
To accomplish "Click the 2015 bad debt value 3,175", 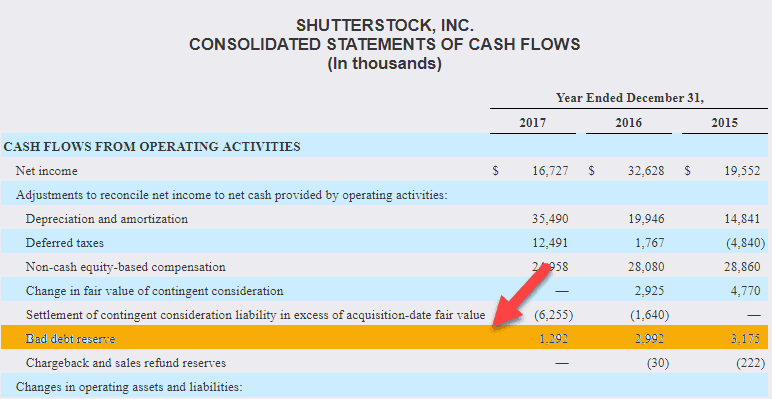I will [745, 339].
